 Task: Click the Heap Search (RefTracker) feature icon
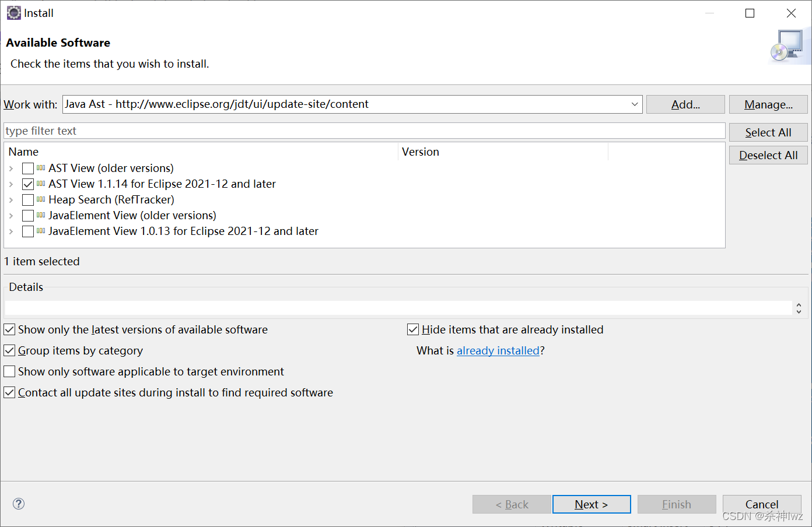click(x=40, y=199)
